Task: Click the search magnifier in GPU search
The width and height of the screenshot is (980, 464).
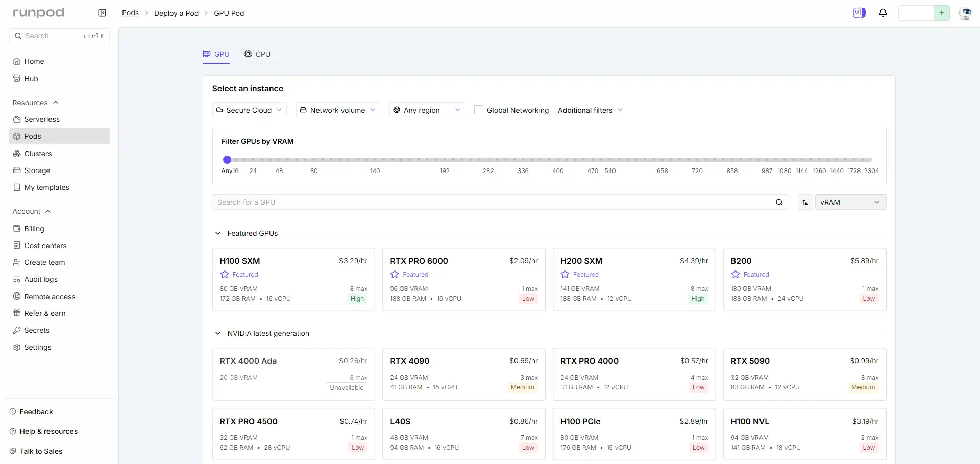Action: pyautogui.click(x=779, y=202)
